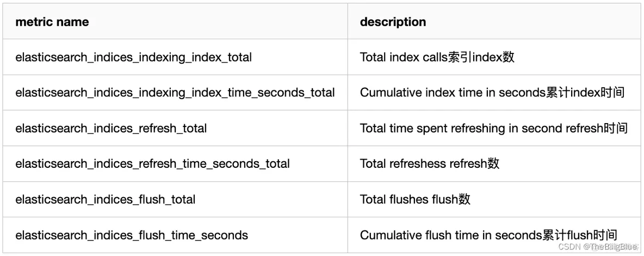Image resolution: width=644 pixels, height=256 pixels.
Task: Click the '累计flush时间' text
Action: pos(580,235)
